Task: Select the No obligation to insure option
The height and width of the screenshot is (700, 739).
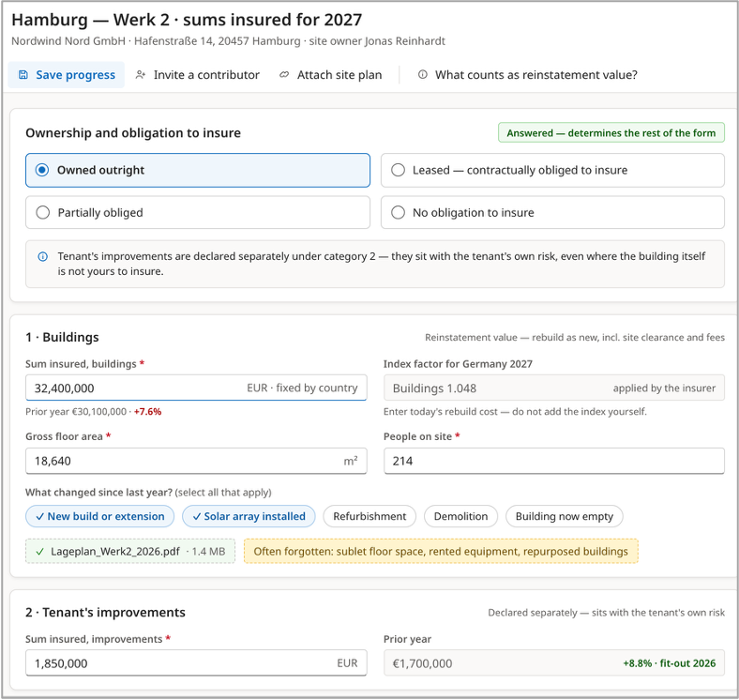Action: [552, 212]
